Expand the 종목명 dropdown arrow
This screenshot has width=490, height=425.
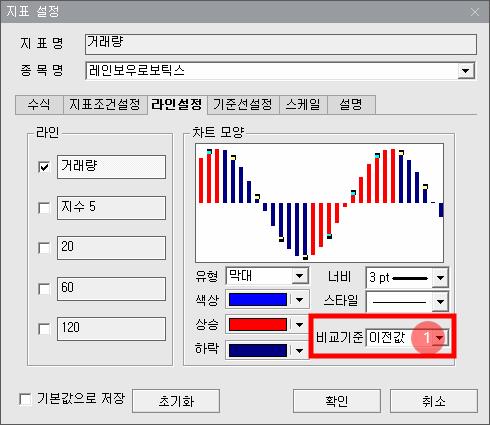pyautogui.click(x=466, y=71)
